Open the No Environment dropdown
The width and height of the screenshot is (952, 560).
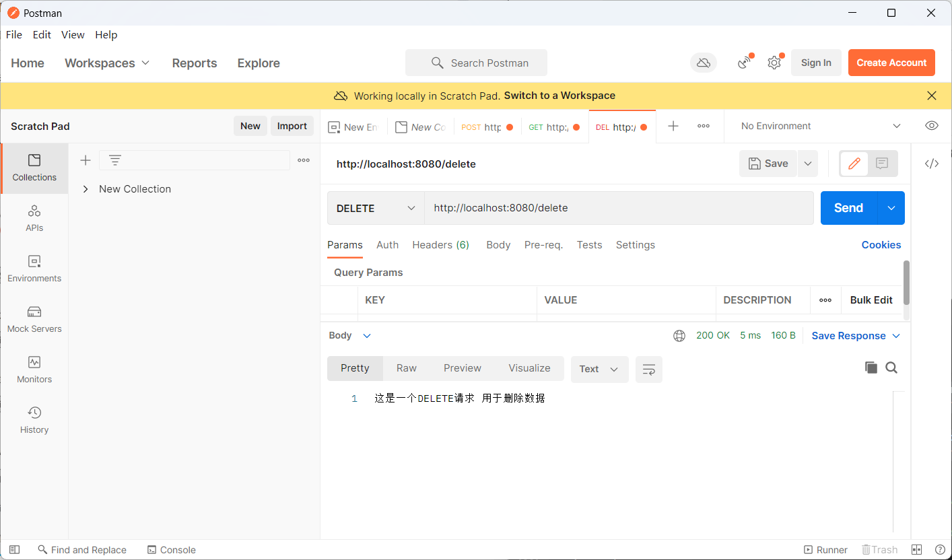820,126
